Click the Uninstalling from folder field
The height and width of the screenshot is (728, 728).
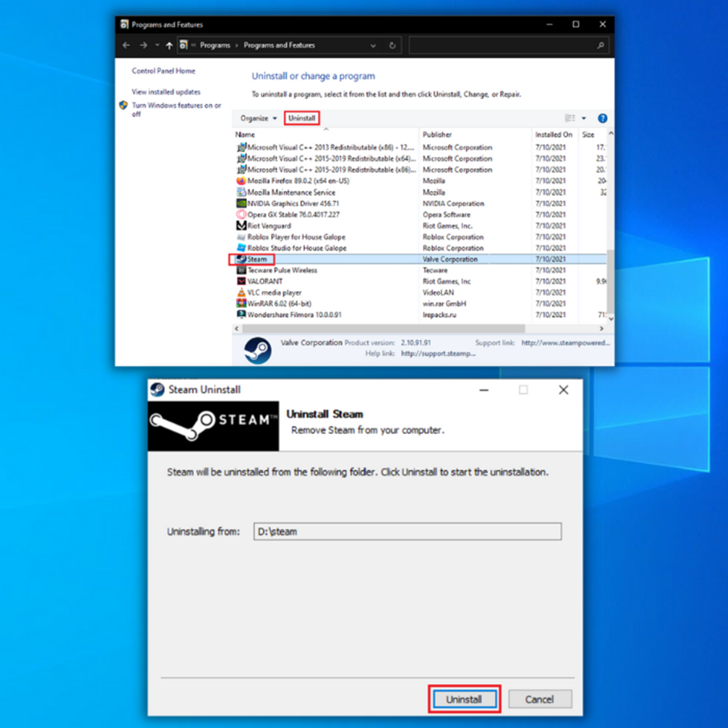coord(407,531)
